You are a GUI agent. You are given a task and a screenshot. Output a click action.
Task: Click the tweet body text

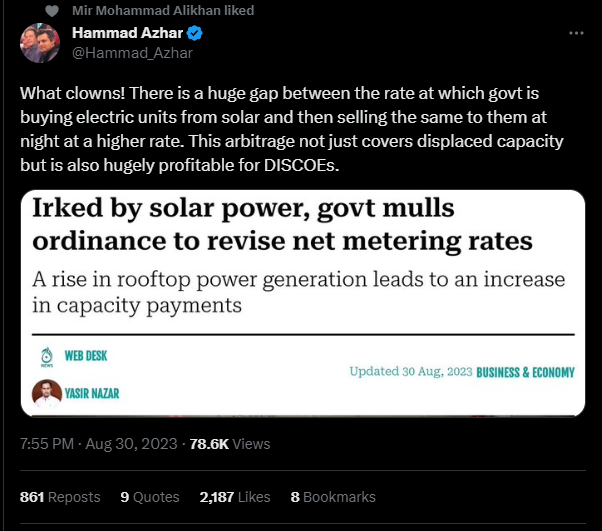[x=292, y=129]
